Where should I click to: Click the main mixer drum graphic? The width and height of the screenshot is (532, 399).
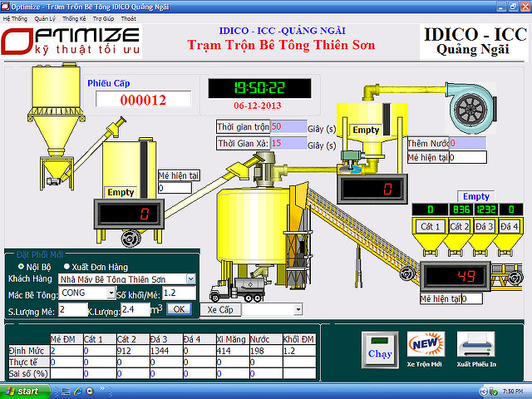(x=253, y=225)
